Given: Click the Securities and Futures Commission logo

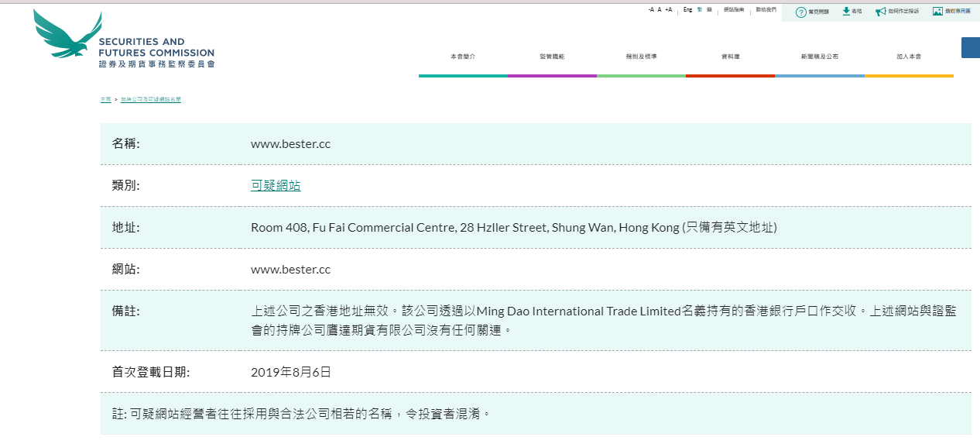Looking at the screenshot, I should [124, 39].
